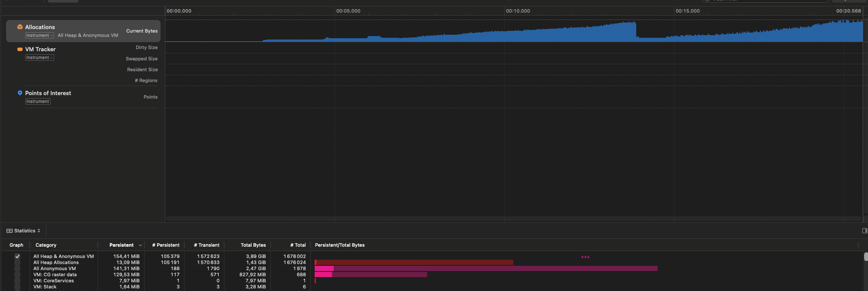Click the statistics table vertical scrollbar

pyautogui.click(x=866, y=257)
